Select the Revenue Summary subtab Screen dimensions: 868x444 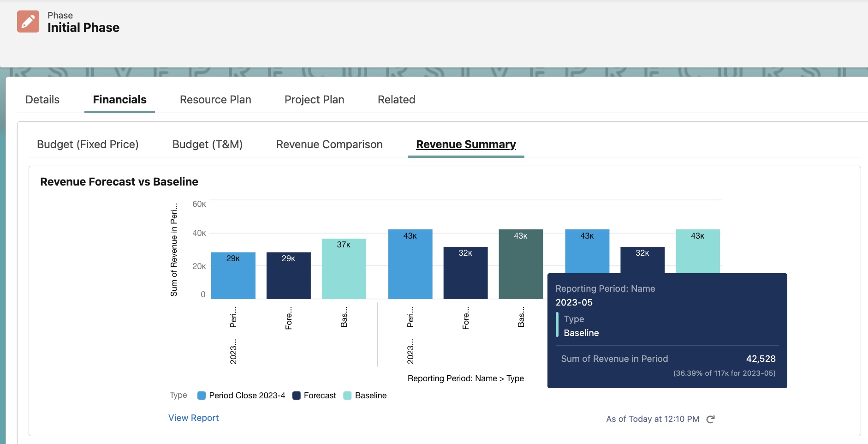tap(465, 144)
